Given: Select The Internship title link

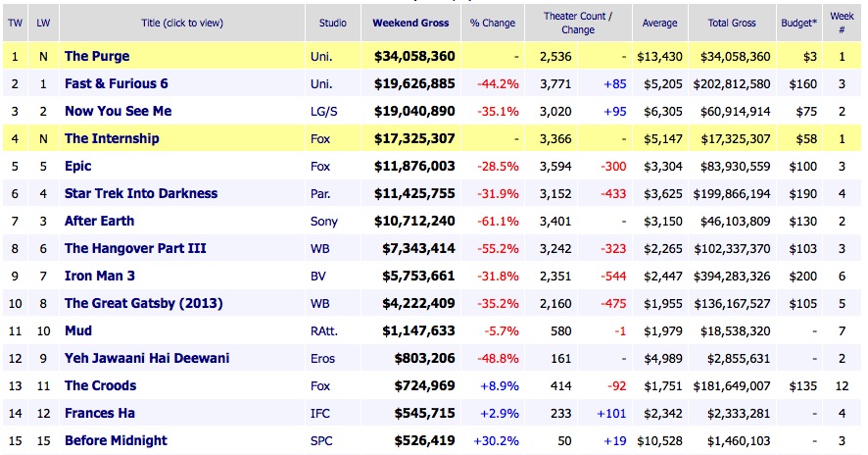Looking at the screenshot, I should pyautogui.click(x=112, y=138).
